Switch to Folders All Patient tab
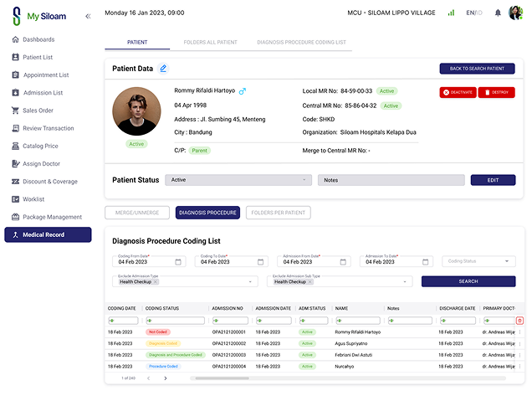Viewport: 532px width, 396px height. 210,42
